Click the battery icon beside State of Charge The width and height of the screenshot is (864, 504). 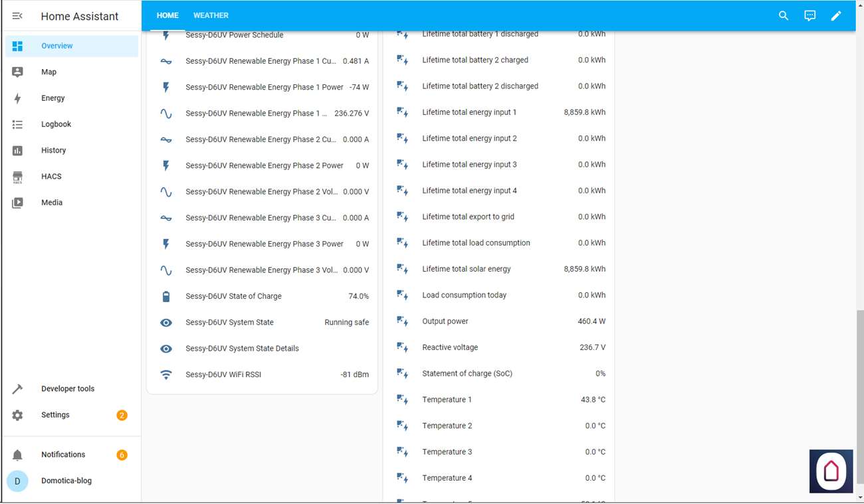click(x=166, y=296)
